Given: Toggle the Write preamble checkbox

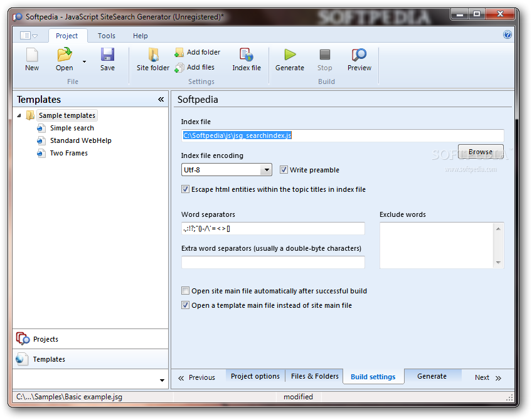Looking at the screenshot, I should 284,169.
